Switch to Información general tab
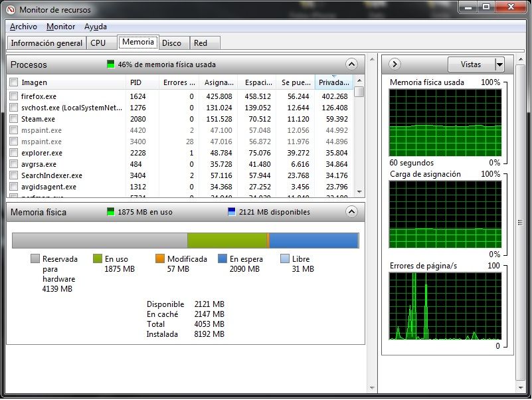532x400 pixels. [x=46, y=43]
